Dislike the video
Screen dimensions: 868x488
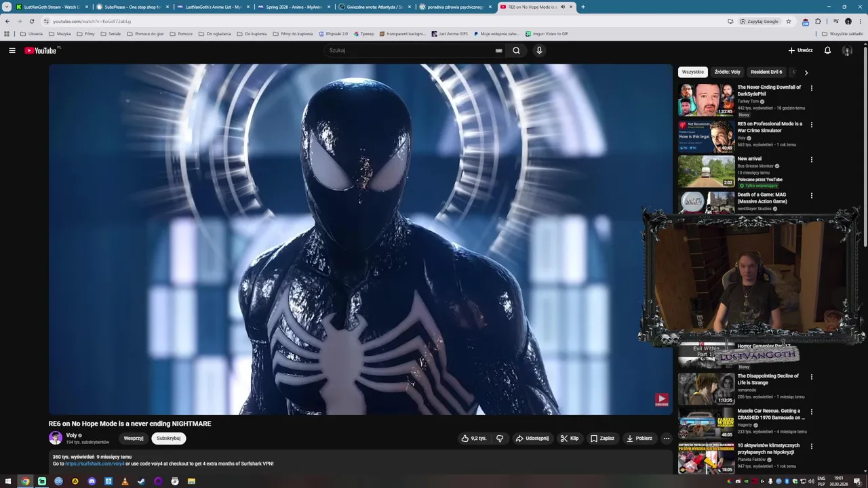point(500,439)
